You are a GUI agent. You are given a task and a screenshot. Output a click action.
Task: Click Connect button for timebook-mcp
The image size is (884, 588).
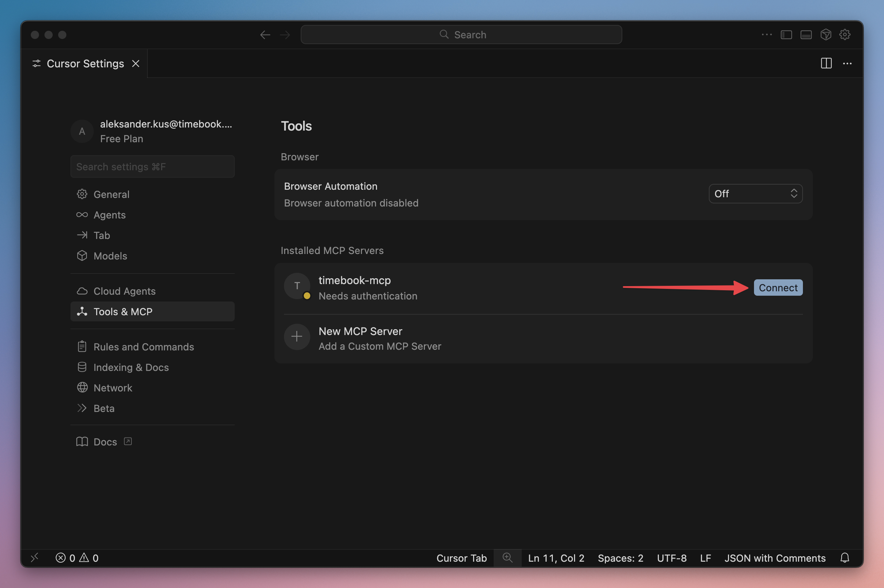pos(778,288)
